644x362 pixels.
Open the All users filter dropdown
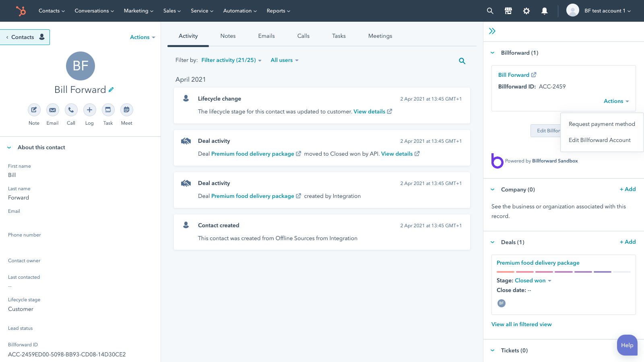[285, 60]
